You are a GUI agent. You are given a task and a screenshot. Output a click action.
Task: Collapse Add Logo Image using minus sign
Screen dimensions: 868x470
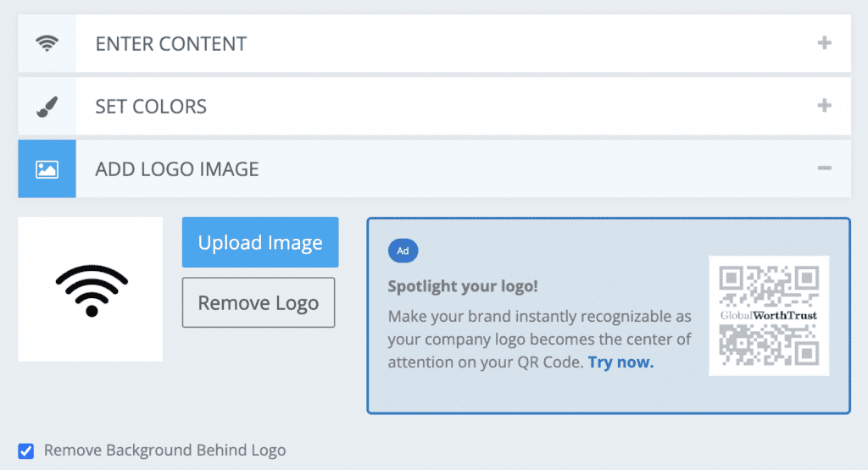tap(824, 169)
